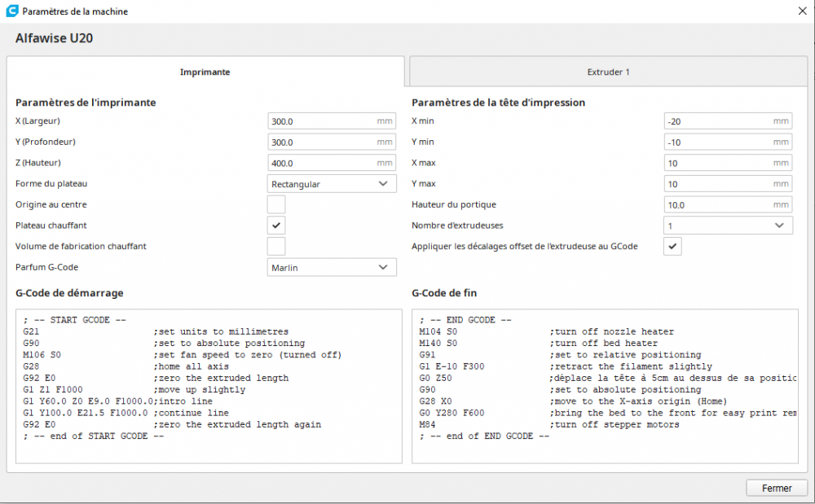The image size is (815, 504).
Task: Click the 'M140 S0' line in end G-code
Action: (539, 343)
